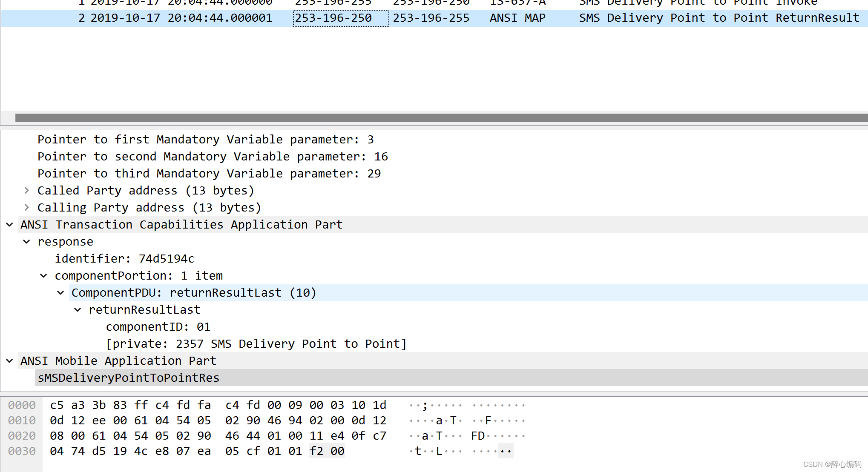868x472 pixels.
Task: Select 'Called Party address (13 bytes)' row
Action: [146, 190]
